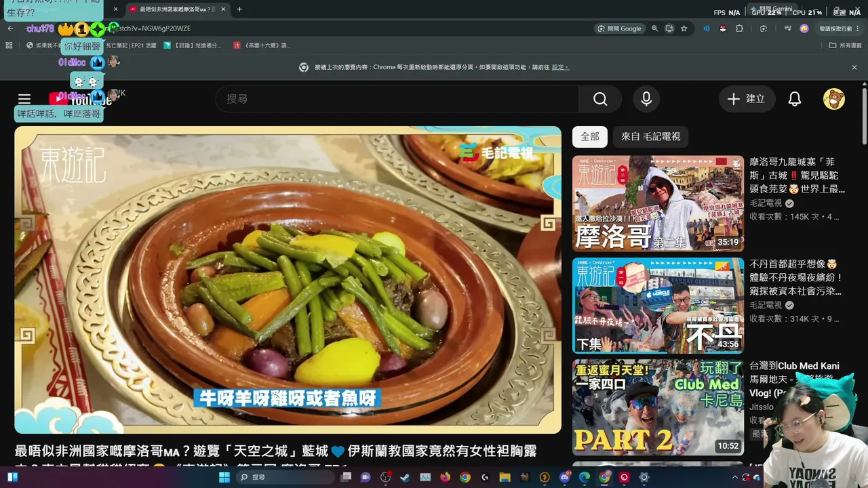This screenshot has height=488, width=868.
Task: Open Task View on the taskbar
Action: click(346, 477)
